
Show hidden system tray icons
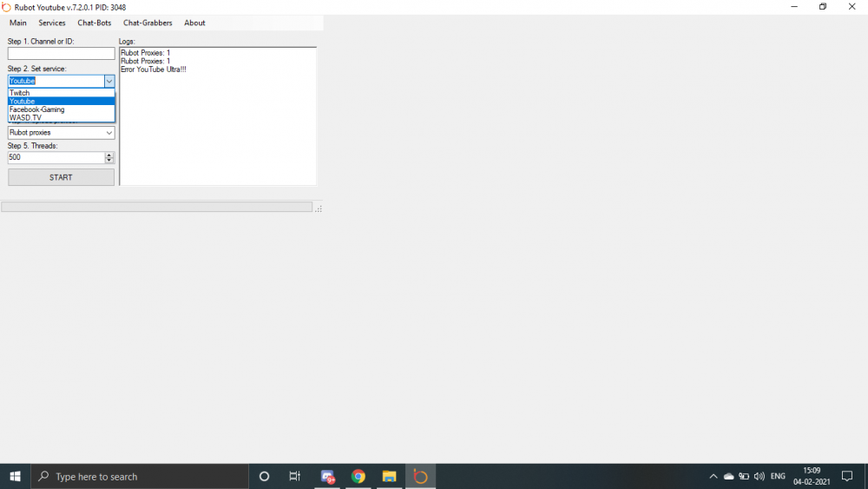(x=713, y=476)
